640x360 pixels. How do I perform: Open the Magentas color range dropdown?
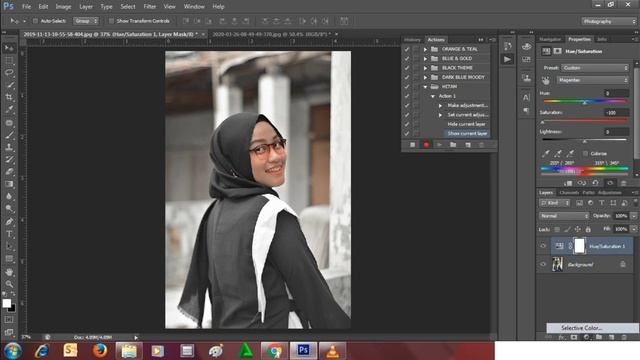593,80
